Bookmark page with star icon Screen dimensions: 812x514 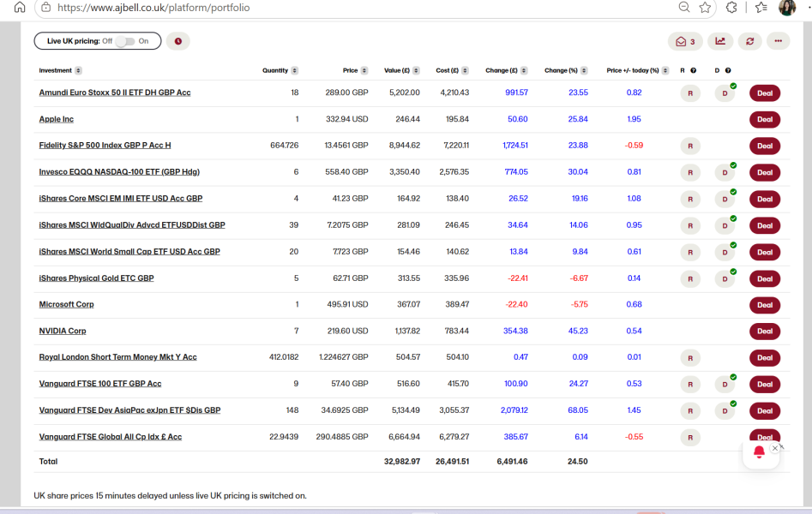705,7
